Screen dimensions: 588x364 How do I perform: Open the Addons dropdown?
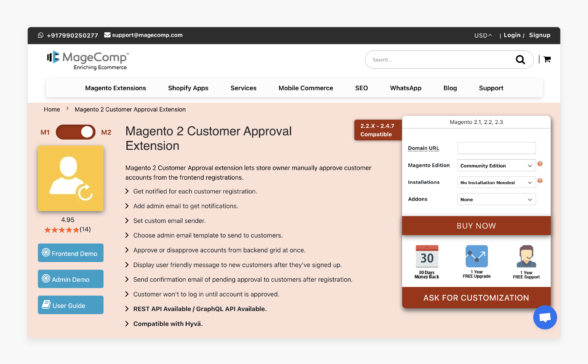click(x=496, y=199)
